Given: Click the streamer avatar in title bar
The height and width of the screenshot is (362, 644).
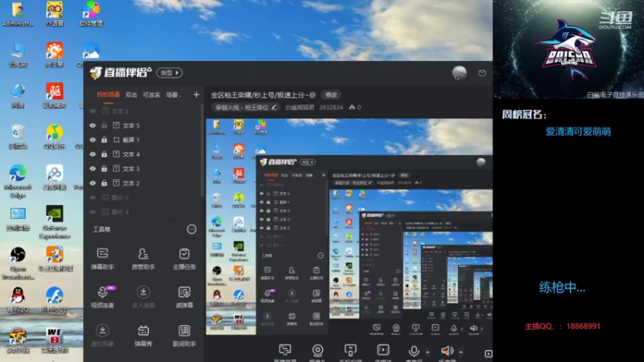Looking at the screenshot, I should [x=459, y=72].
